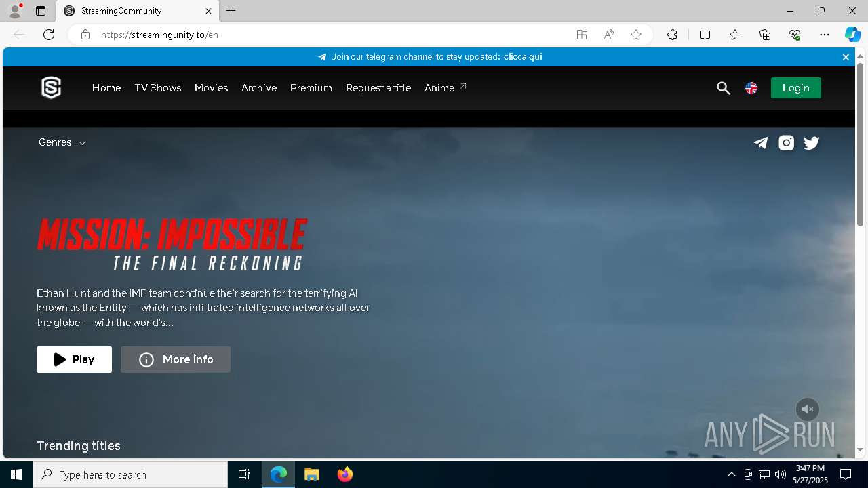Click the browser back arrow
The height and width of the screenshot is (488, 868).
pos(19,35)
